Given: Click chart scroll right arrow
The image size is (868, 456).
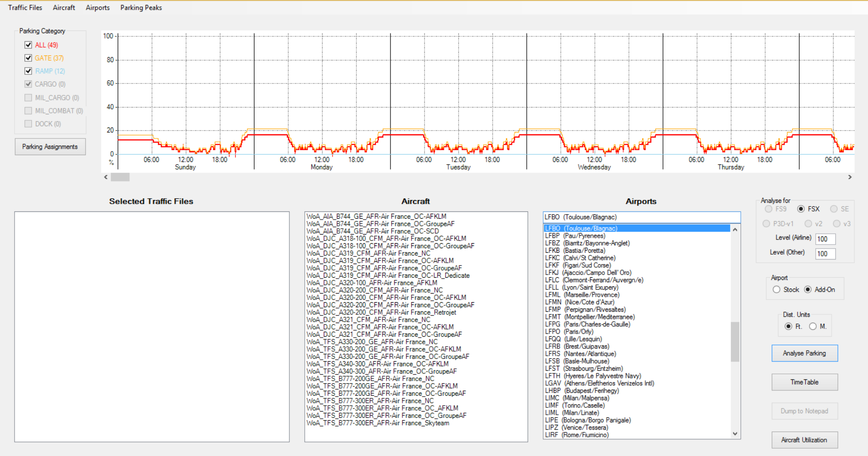Looking at the screenshot, I should pyautogui.click(x=850, y=177).
